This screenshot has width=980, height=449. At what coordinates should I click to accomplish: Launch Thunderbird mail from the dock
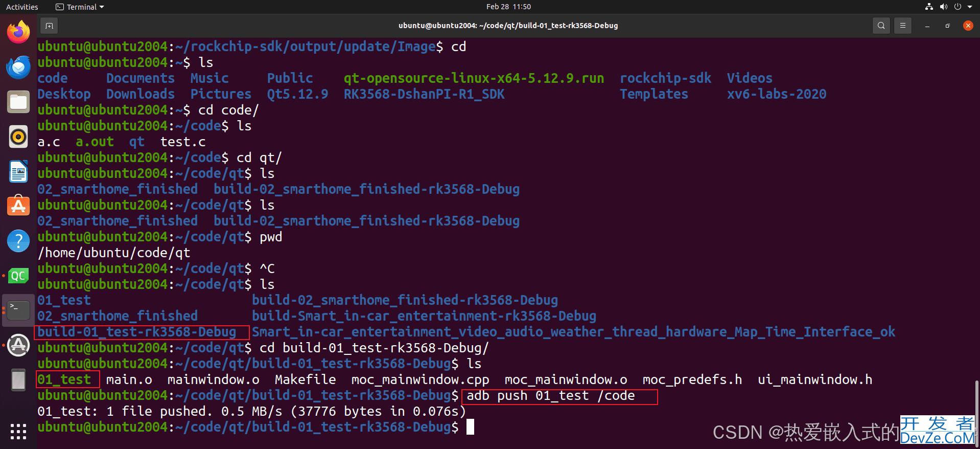click(x=18, y=67)
